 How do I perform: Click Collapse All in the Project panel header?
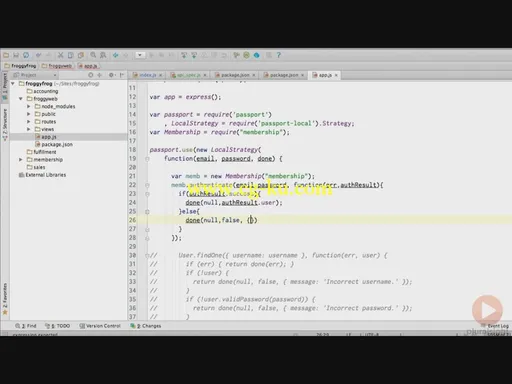point(99,75)
